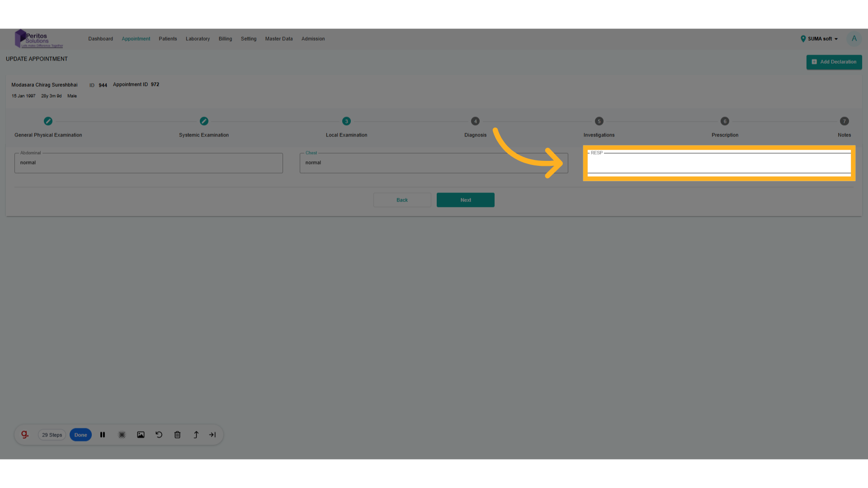The height and width of the screenshot is (488, 868).
Task: Jump to Systemic Examination step circle
Action: (x=204, y=121)
